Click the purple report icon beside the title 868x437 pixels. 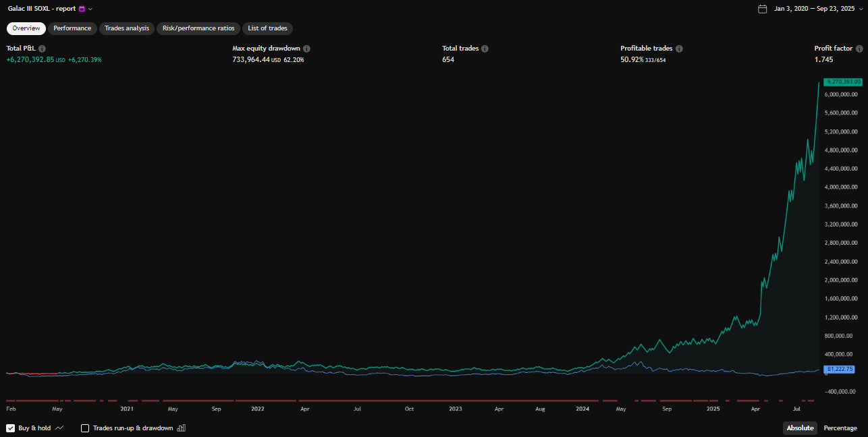click(x=82, y=9)
